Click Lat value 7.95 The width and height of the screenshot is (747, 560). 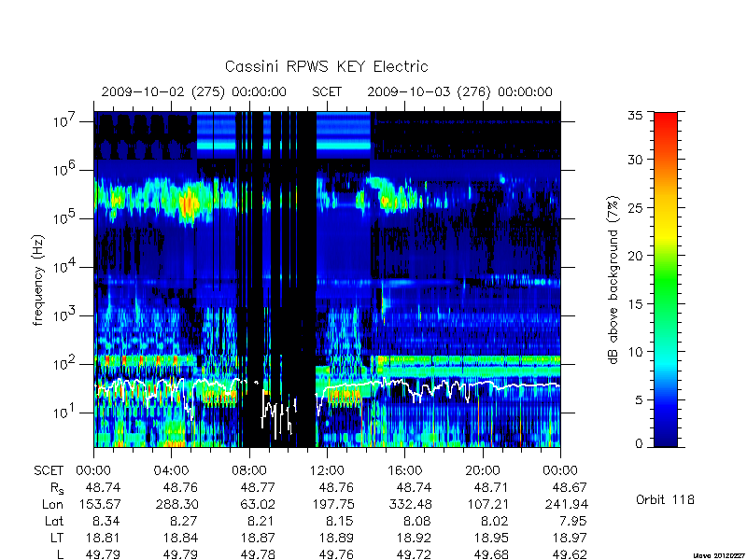pyautogui.click(x=572, y=521)
